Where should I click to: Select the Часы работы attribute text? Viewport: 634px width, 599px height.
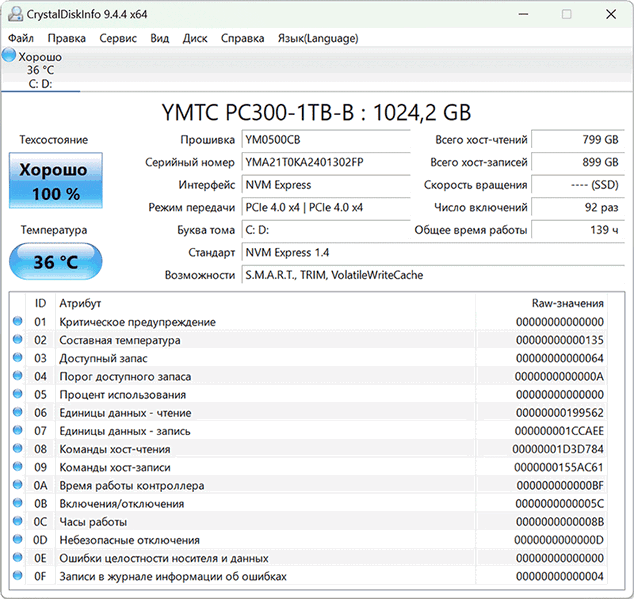[x=93, y=522]
